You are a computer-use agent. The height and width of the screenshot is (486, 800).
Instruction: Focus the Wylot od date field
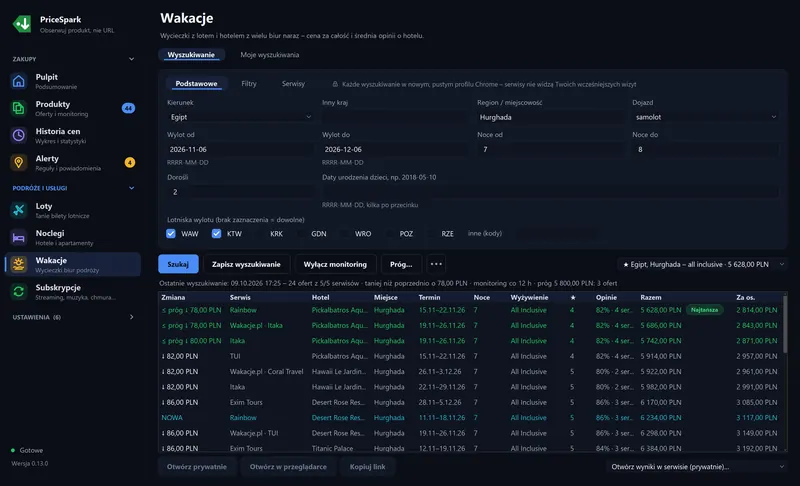pos(240,149)
